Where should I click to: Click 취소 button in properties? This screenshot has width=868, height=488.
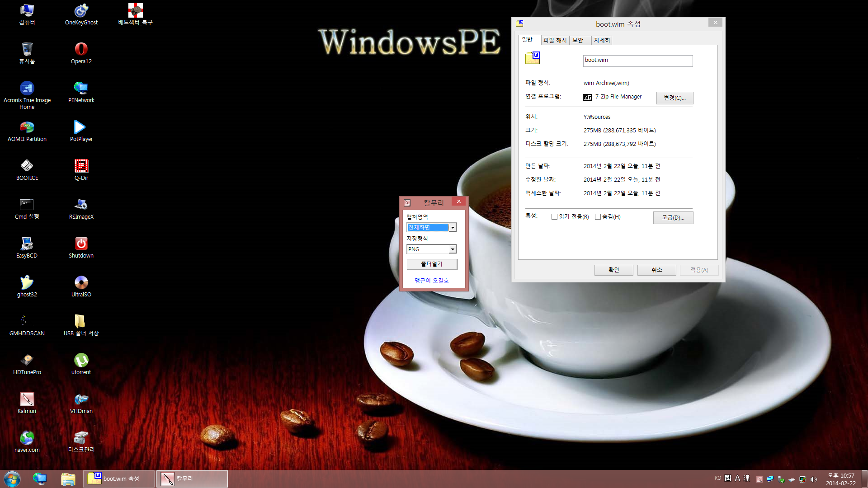[x=656, y=270]
